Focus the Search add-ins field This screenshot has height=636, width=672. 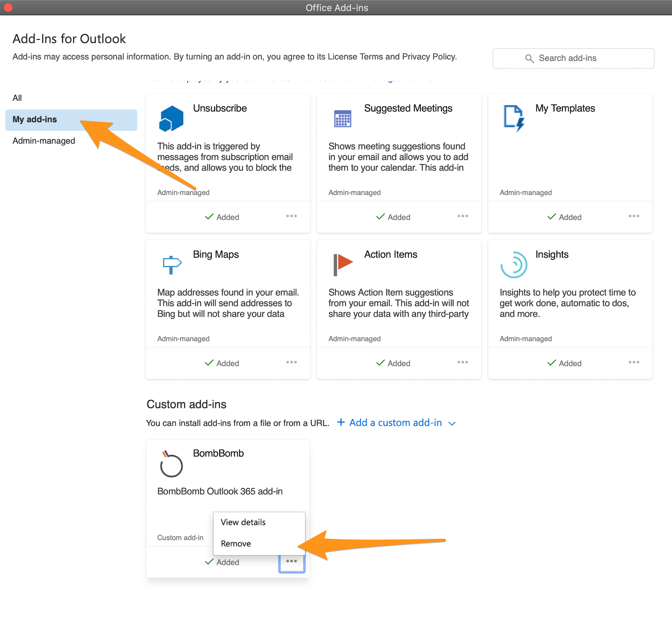point(573,58)
